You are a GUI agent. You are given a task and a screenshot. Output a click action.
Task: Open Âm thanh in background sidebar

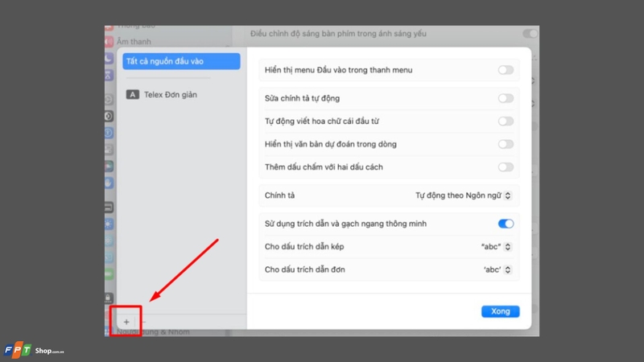[x=134, y=42]
